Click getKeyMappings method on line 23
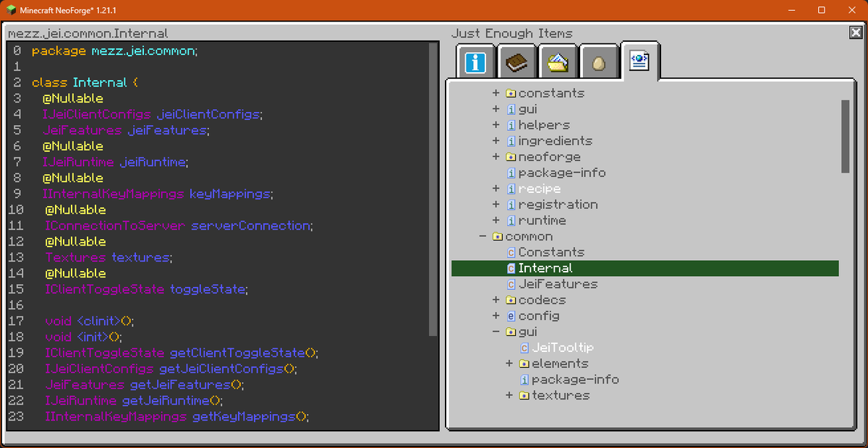 244,416
